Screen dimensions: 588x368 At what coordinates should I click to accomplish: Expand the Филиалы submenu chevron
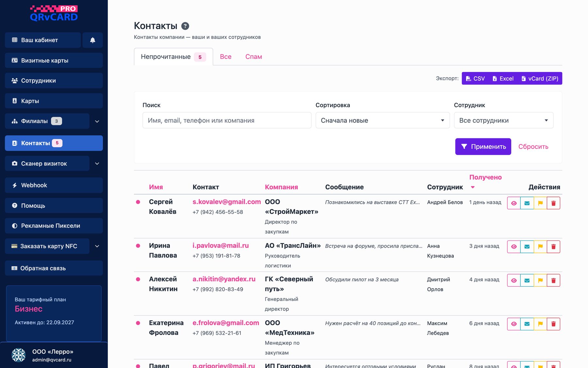pos(97,121)
